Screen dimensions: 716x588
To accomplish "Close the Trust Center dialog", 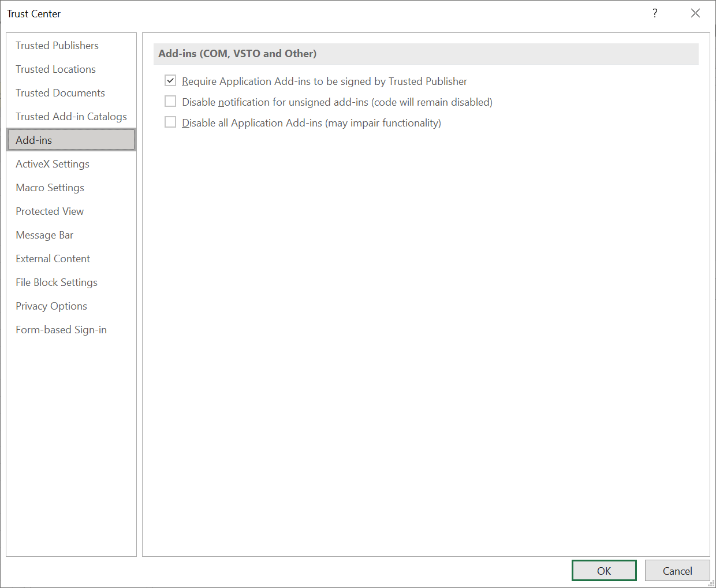I will coord(695,13).
